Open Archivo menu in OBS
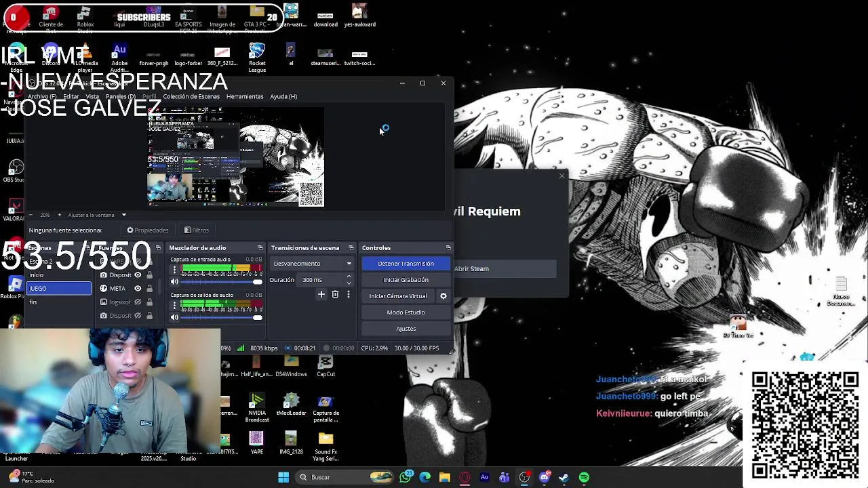Screen dimensions: 868x488 pyautogui.click(x=42, y=97)
